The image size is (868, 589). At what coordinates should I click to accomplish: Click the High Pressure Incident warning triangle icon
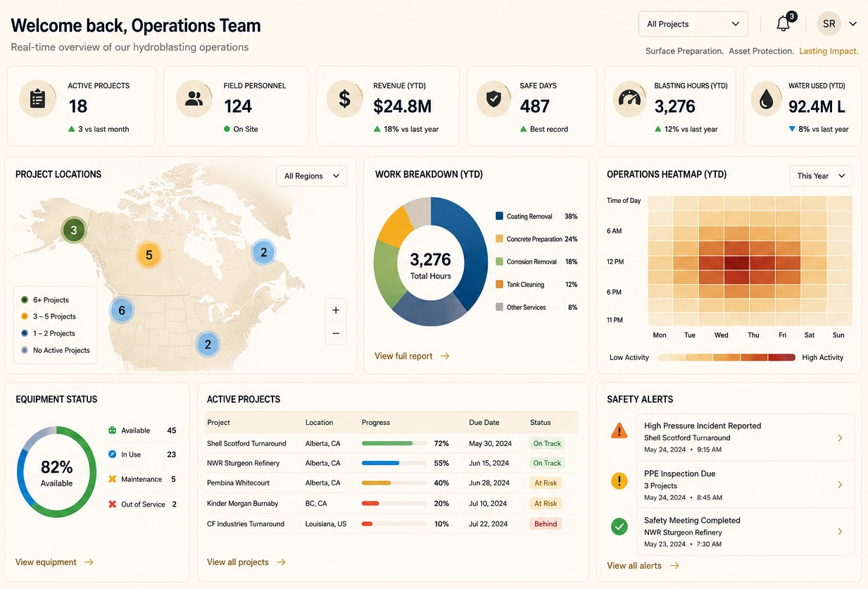(619, 430)
